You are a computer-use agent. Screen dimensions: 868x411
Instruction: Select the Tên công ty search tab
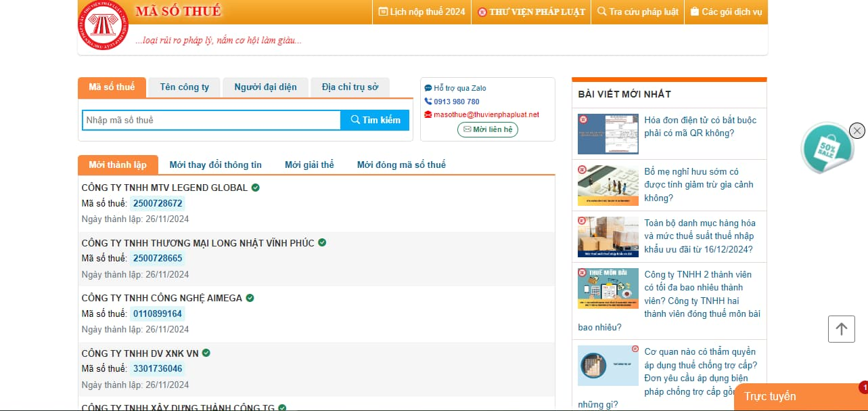[x=184, y=87]
